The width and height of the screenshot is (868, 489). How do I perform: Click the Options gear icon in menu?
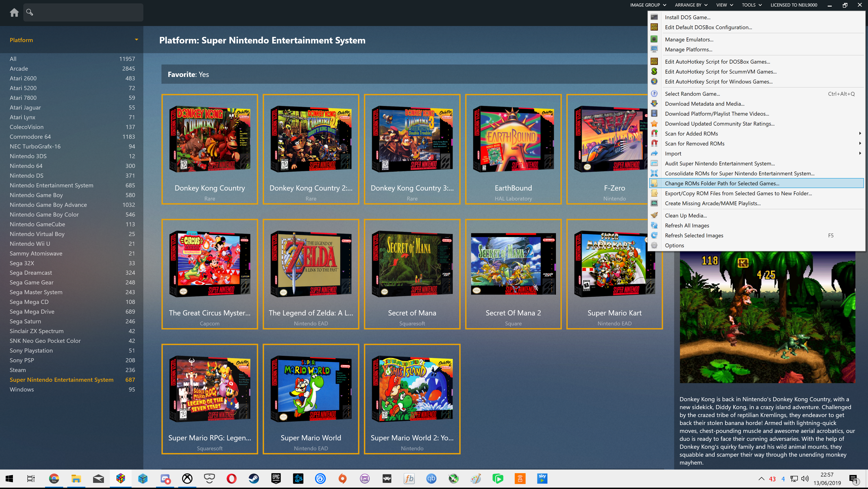[x=654, y=246]
